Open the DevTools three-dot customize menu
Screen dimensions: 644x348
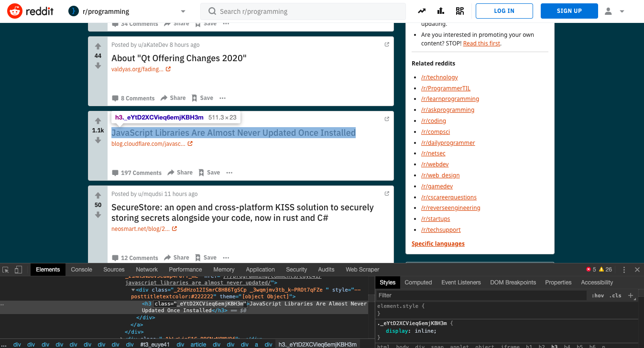click(624, 269)
